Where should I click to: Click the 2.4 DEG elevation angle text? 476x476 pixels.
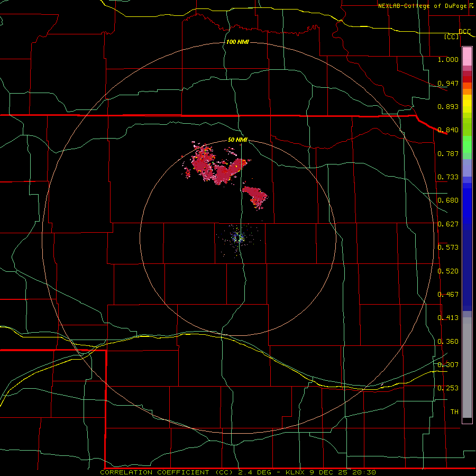click(x=256, y=472)
